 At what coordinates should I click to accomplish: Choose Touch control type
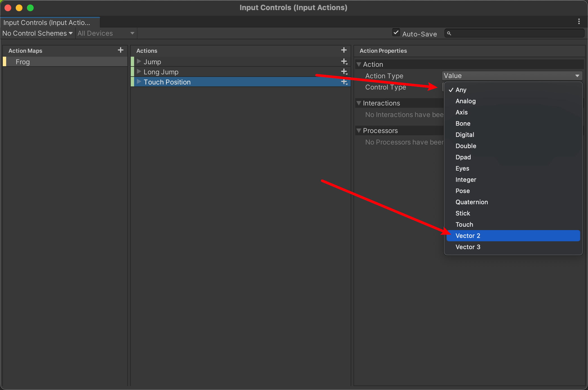pyautogui.click(x=513, y=224)
